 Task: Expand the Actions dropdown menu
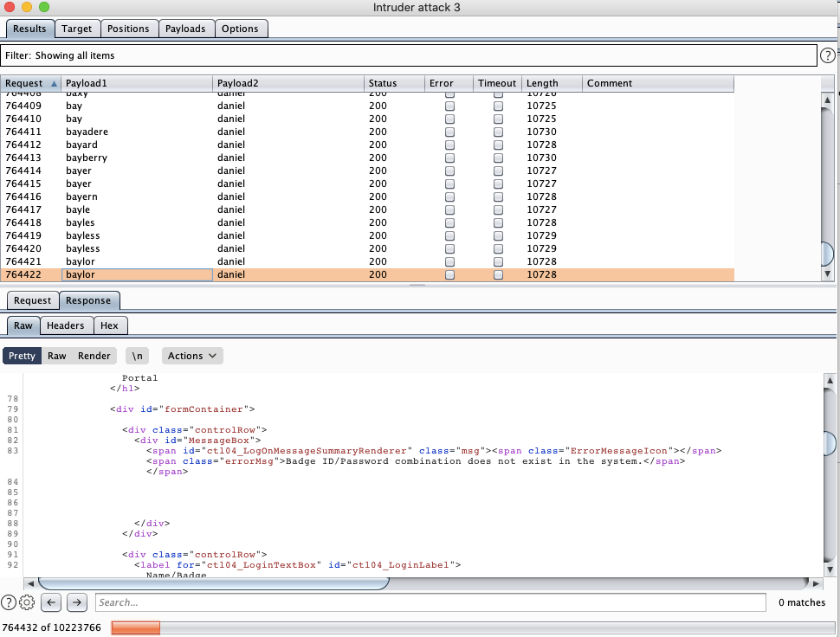point(192,356)
